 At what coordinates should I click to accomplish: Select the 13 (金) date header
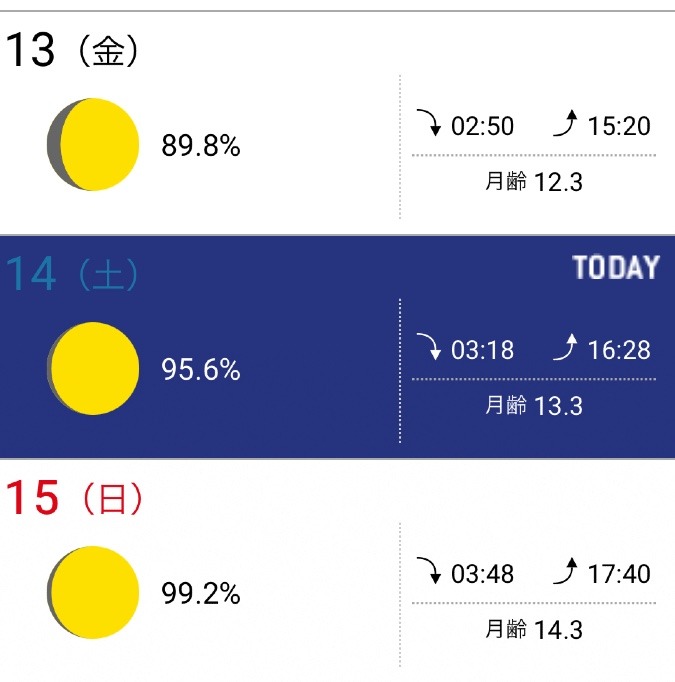click(x=72, y=50)
